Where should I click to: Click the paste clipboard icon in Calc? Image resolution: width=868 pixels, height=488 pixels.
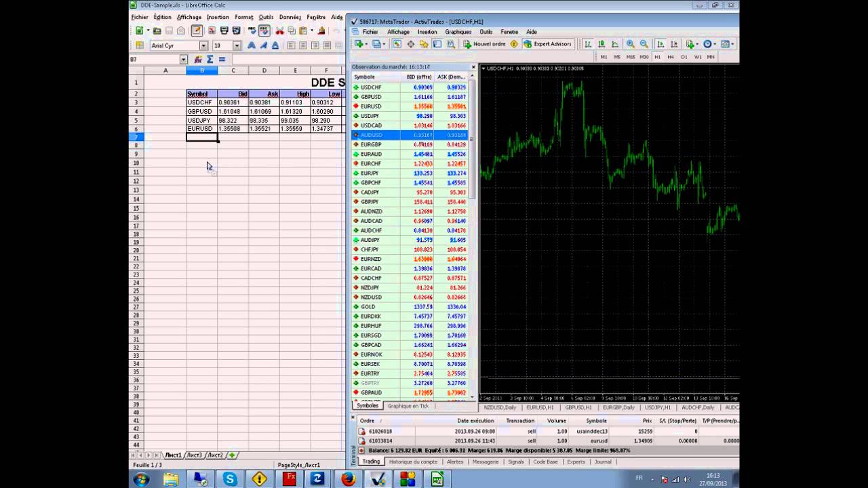point(303,30)
